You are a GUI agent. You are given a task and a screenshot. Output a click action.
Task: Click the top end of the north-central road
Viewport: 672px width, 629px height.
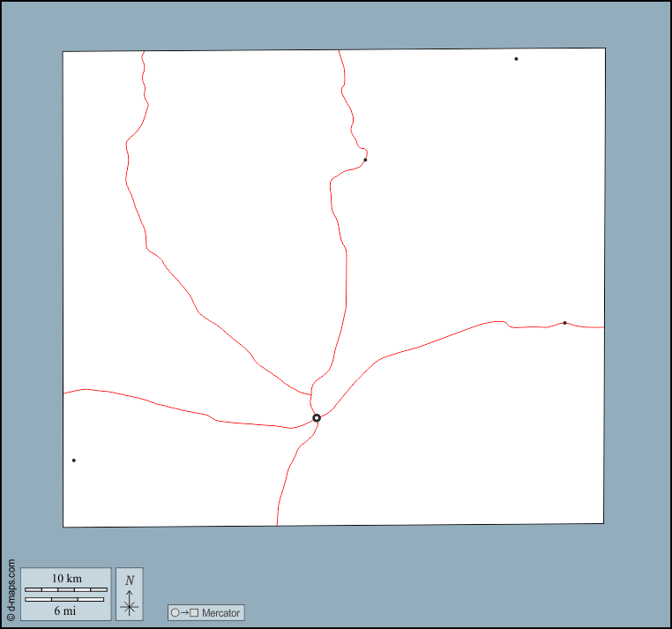[x=339, y=51]
